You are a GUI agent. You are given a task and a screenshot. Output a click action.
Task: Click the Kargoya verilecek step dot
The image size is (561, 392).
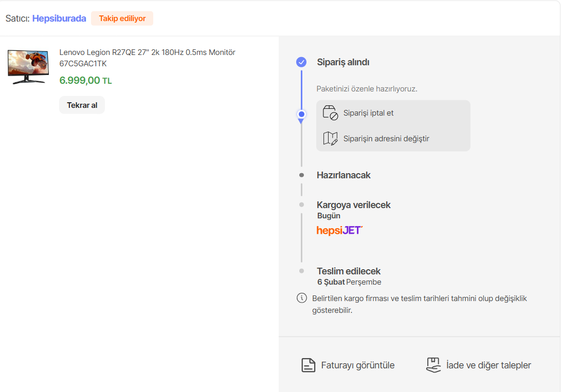[302, 205]
